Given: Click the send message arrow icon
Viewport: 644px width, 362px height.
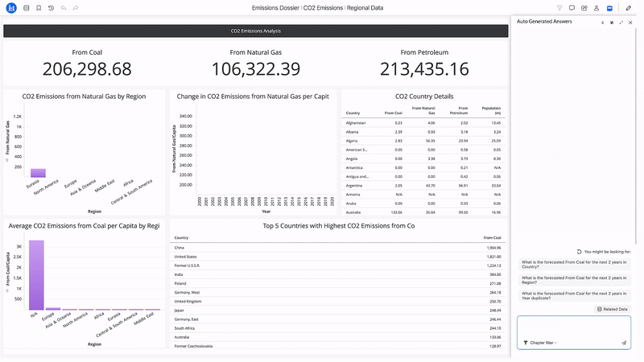Looking at the screenshot, I should tap(624, 343).
